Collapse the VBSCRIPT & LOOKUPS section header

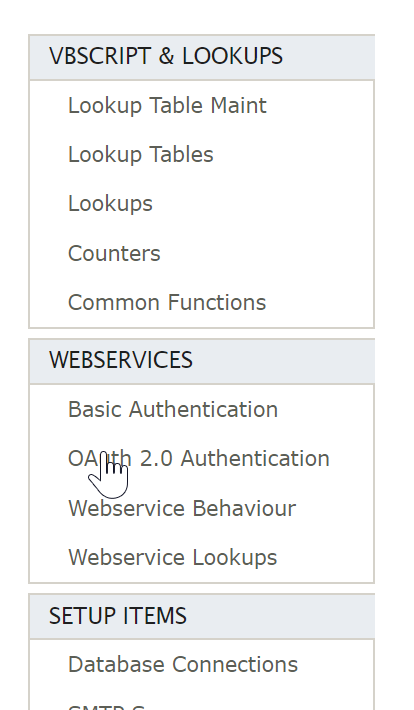tap(202, 57)
